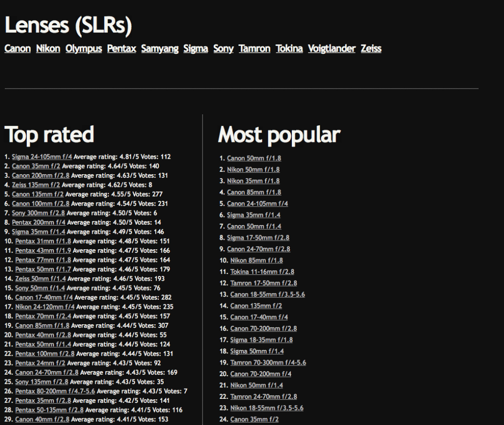Open Pentax 24mm f/2 lens link
The image size is (504, 425).
40,363
